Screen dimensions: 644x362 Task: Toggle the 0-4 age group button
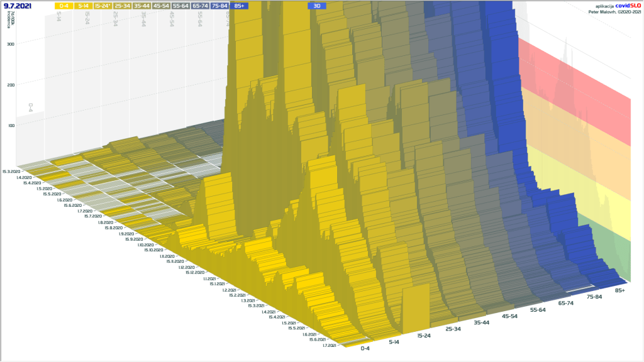click(64, 6)
